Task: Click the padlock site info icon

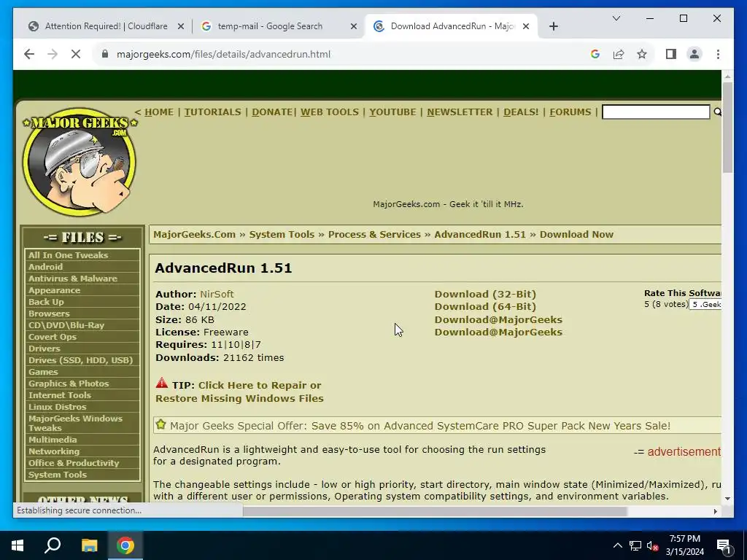Action: (x=105, y=54)
